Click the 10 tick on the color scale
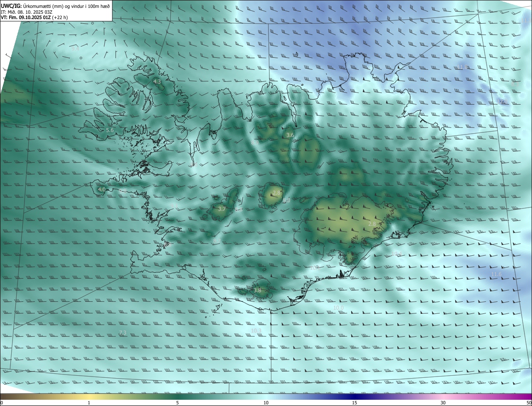The image size is (532, 406). pyautogui.click(x=266, y=403)
